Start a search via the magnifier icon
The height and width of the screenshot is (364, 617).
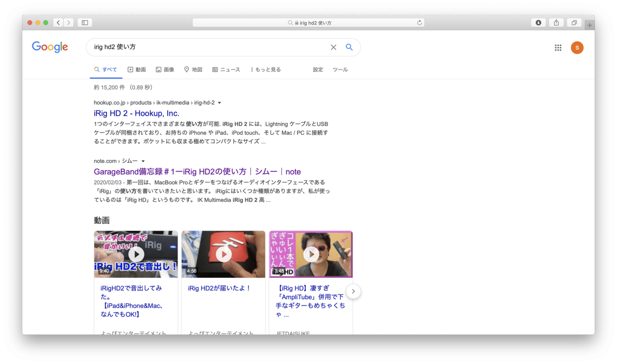349,47
